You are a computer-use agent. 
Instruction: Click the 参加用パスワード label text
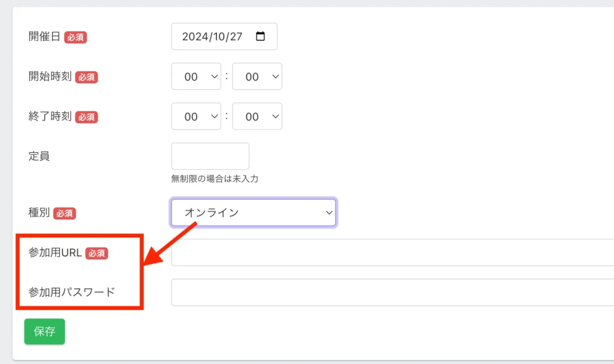tap(72, 292)
